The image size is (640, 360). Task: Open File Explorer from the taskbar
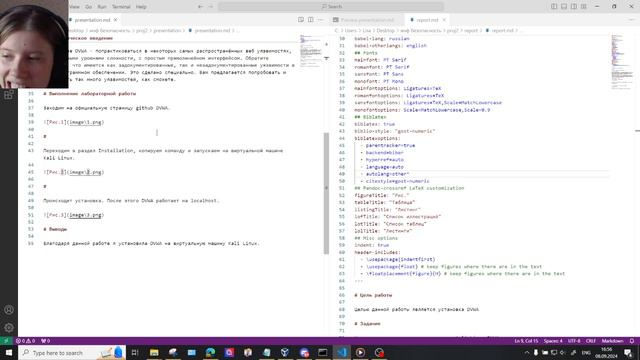[x=154, y=352]
